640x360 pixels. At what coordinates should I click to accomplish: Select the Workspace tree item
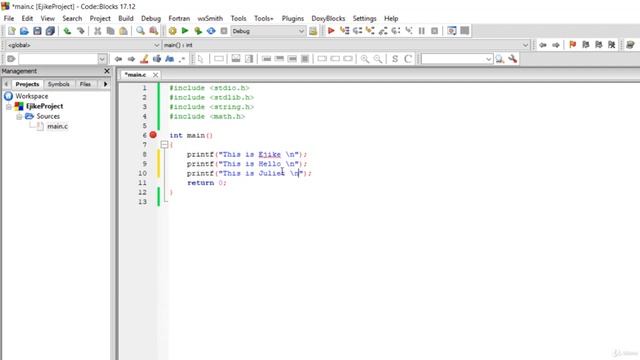click(x=31, y=96)
